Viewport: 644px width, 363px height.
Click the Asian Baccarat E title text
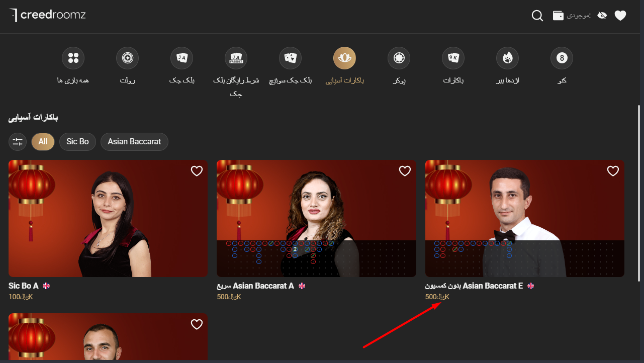474,286
